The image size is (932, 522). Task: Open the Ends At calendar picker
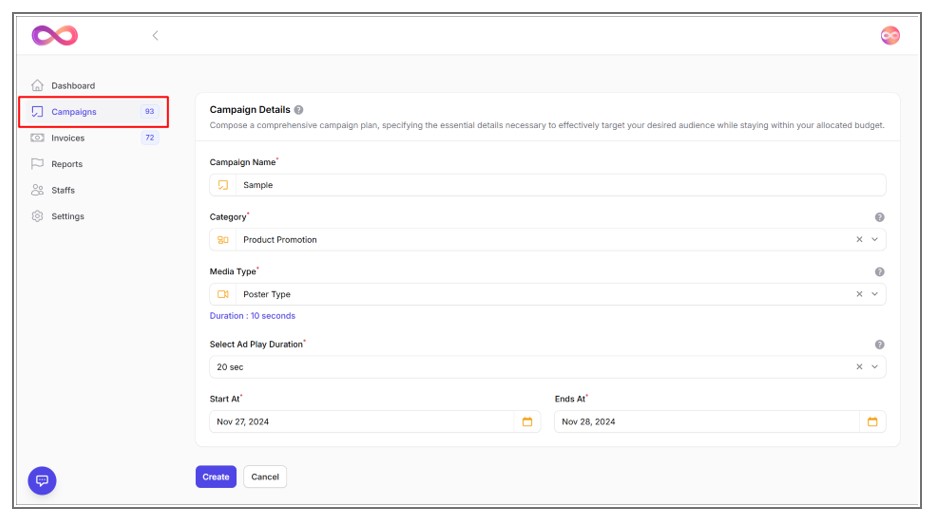point(872,422)
